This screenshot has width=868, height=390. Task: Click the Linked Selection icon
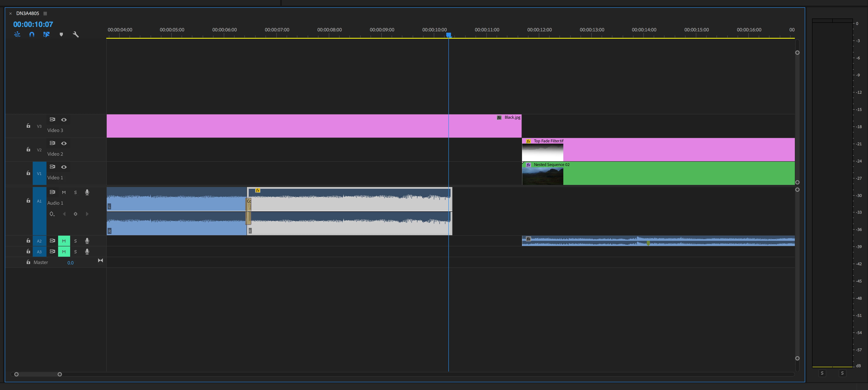46,34
